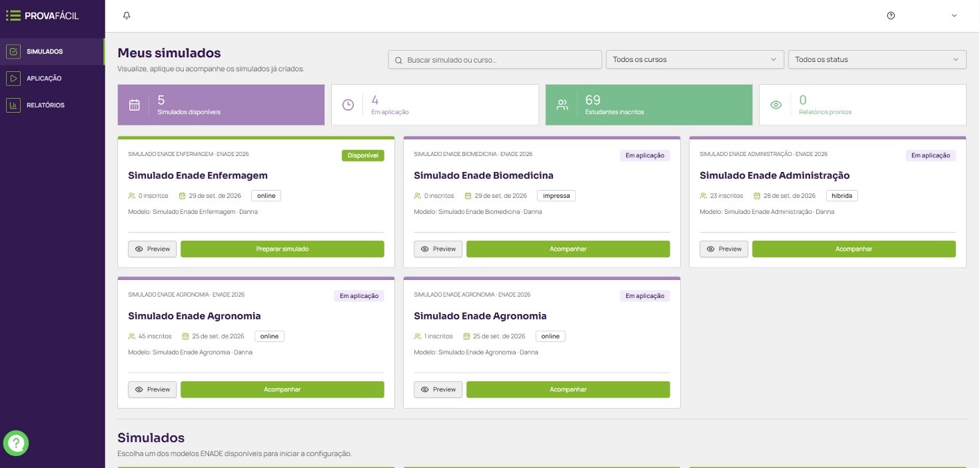The width and height of the screenshot is (980, 468).
Task: Click 23 inscritos on Administração card
Action: 727,196
